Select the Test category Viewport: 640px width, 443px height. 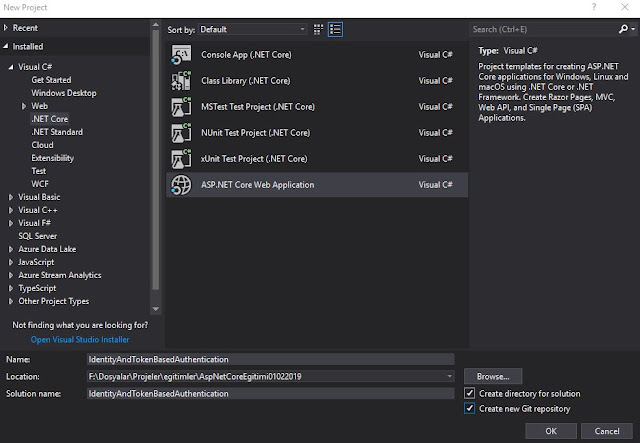pos(39,171)
